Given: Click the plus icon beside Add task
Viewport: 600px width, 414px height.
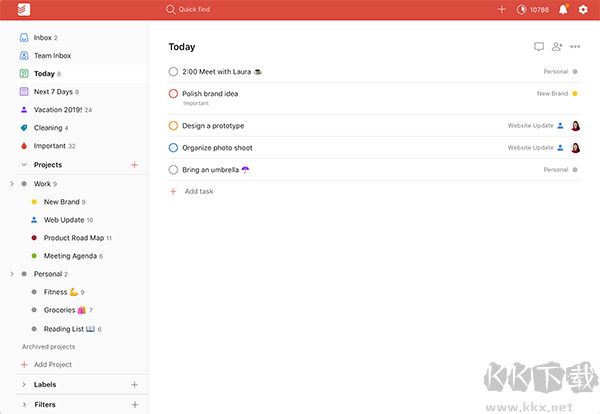Looking at the screenshot, I should (x=173, y=191).
